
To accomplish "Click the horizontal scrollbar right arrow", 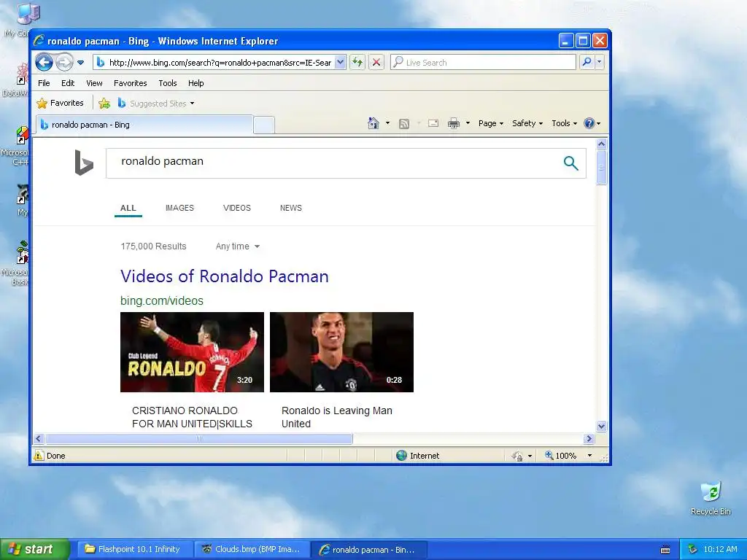I will point(589,438).
